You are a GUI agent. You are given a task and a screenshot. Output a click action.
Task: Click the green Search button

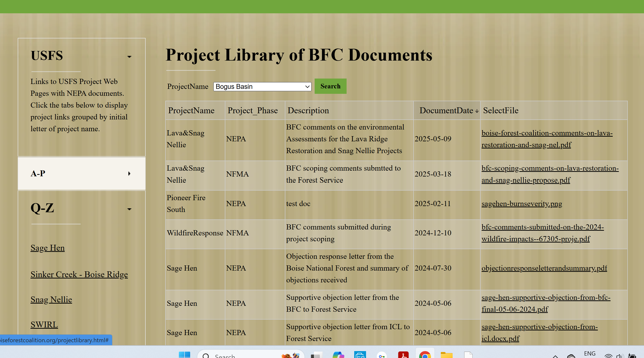(x=330, y=86)
